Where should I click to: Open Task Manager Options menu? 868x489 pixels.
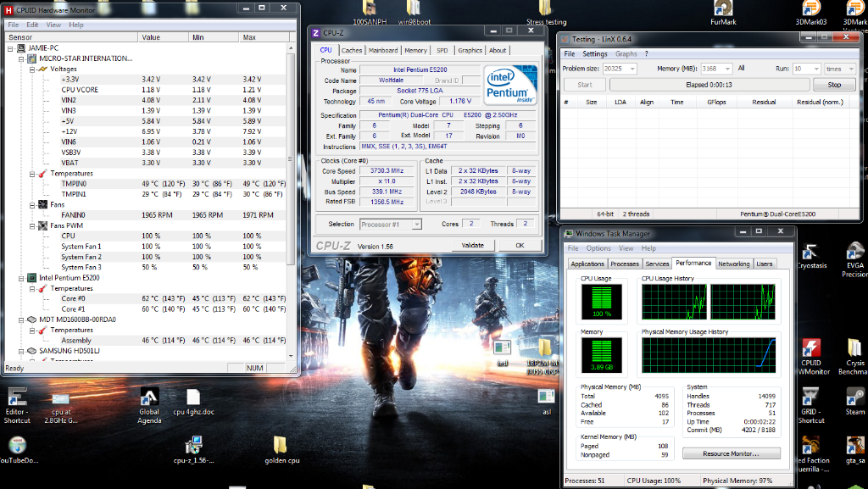(x=598, y=248)
